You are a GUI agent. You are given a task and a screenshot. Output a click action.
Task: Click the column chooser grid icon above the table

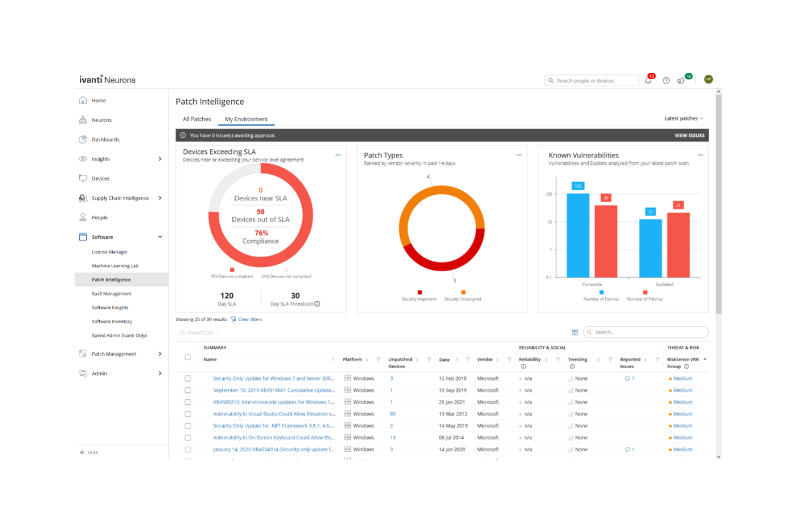click(x=575, y=332)
